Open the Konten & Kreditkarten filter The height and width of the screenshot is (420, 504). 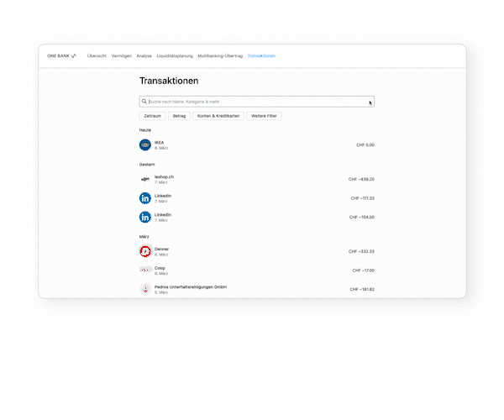point(218,116)
